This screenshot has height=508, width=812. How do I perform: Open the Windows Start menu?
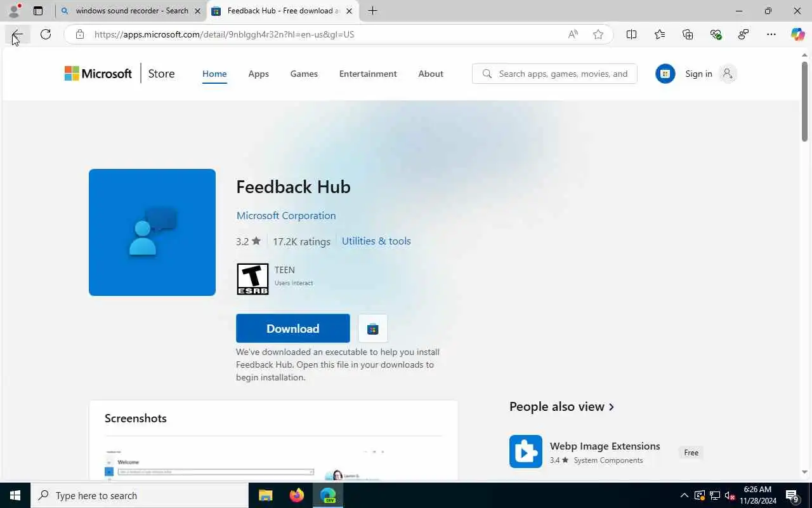point(15,495)
